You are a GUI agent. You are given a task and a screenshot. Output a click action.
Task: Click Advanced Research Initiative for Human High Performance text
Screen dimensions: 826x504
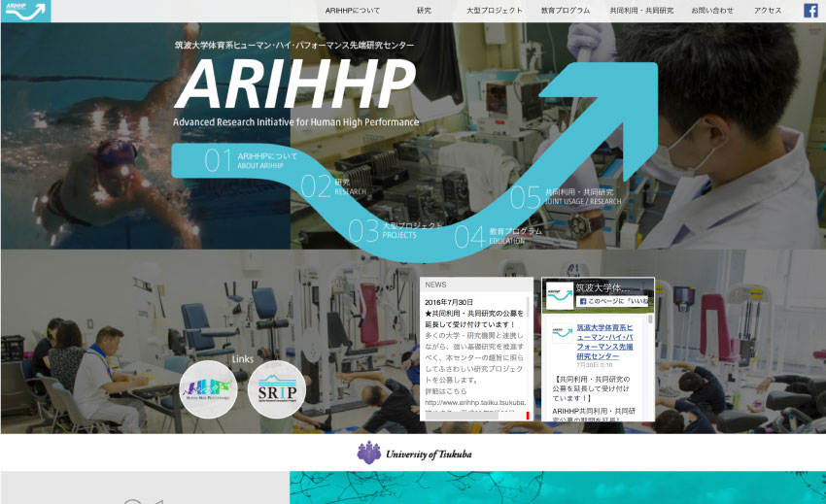tap(296, 121)
